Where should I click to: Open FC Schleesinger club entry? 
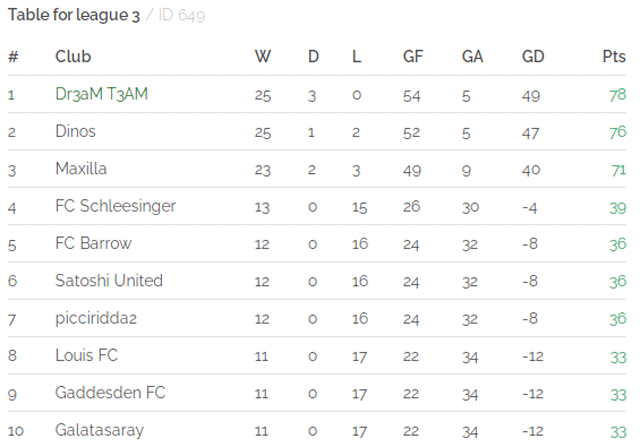coord(115,206)
